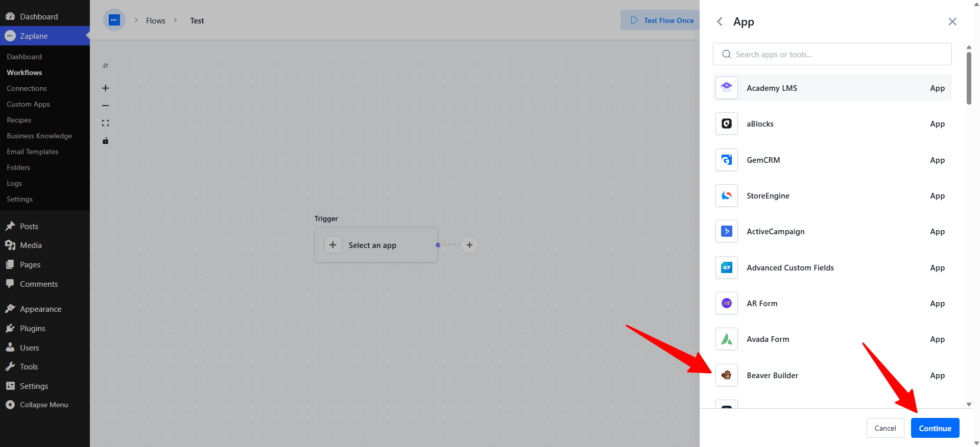Open the Recipes submenu item
Viewport: 980px width, 447px height.
[19, 120]
